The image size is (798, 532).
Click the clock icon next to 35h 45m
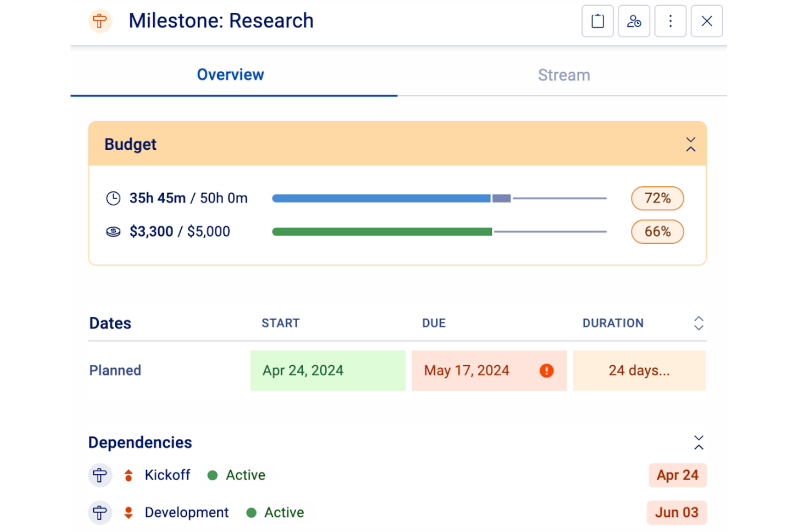pyautogui.click(x=113, y=198)
